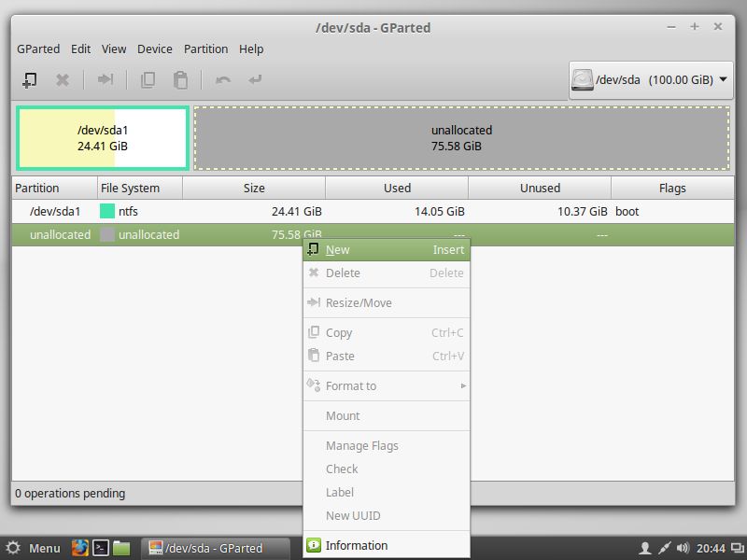
Task: Click the Flags column header
Action: [672, 189]
